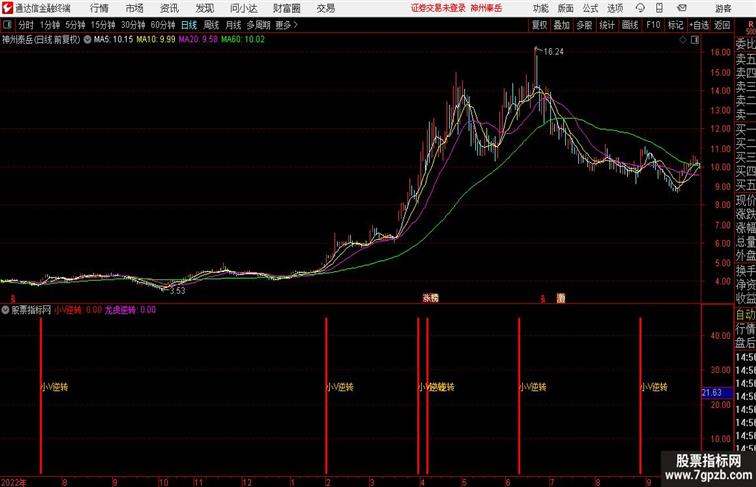Open the 发现 menu
Viewport: 756px width, 487px height.
click(205, 8)
